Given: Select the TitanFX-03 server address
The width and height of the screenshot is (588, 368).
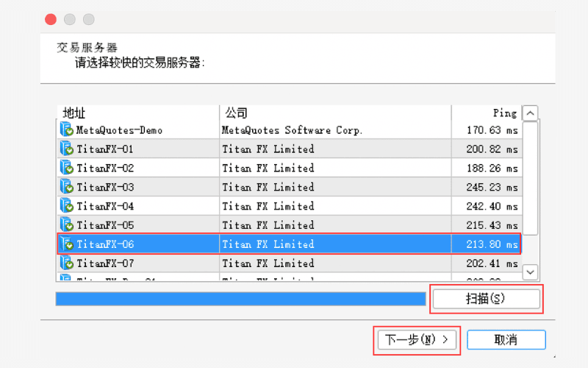Looking at the screenshot, I should pos(105,188).
